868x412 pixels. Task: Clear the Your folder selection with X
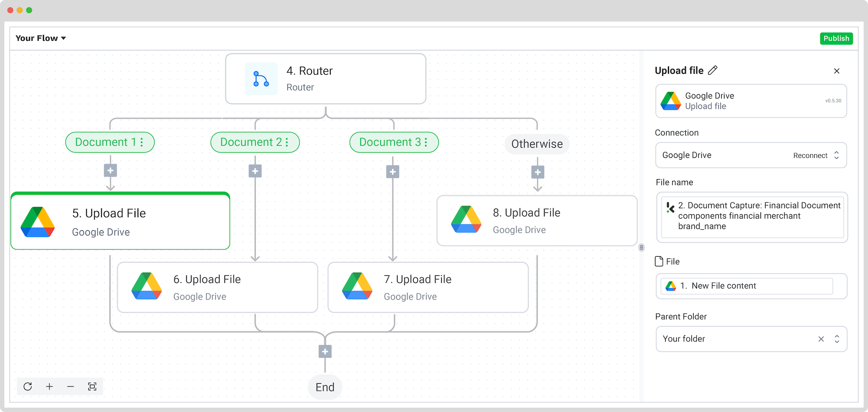pyautogui.click(x=821, y=339)
